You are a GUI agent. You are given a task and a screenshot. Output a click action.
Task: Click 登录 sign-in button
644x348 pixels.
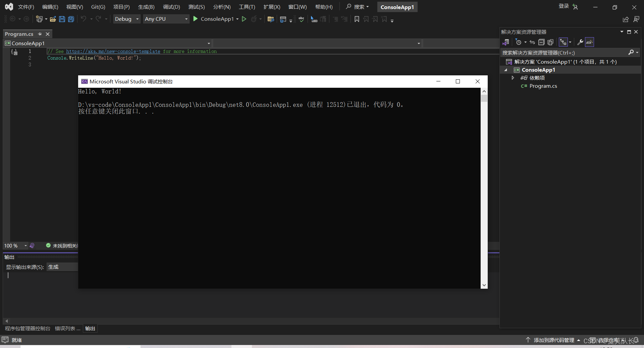[563, 6]
